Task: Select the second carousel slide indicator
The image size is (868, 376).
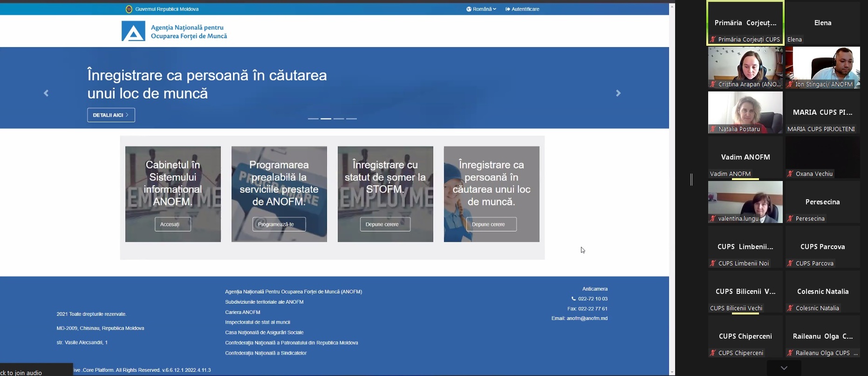Action: [x=326, y=119]
